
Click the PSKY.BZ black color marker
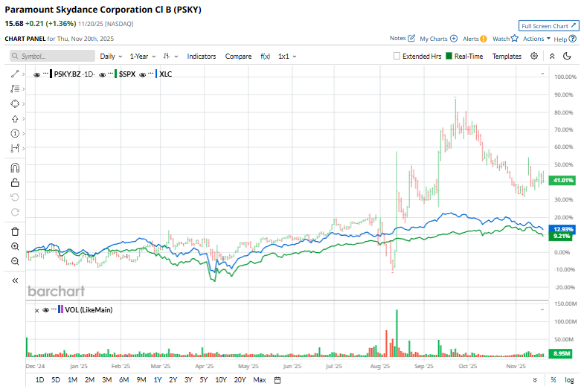(51, 74)
